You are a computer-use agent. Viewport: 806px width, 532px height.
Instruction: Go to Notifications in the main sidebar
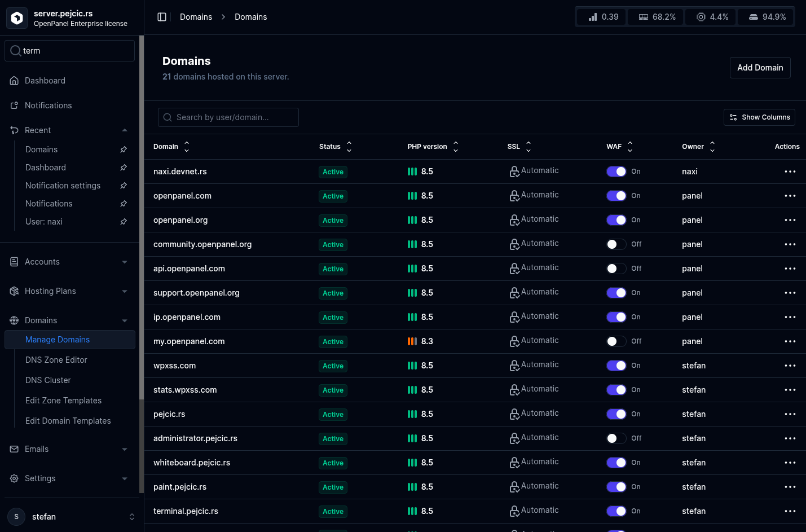49,105
